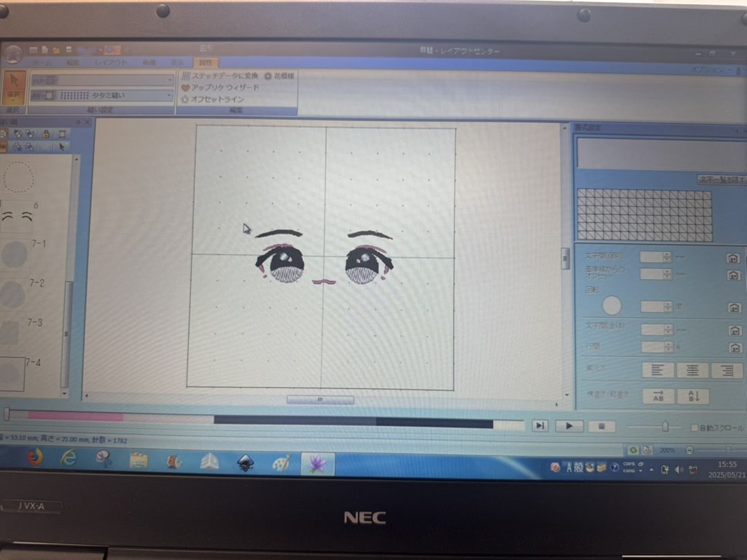Open the 表示 ribbon tab
The height and width of the screenshot is (560, 747).
click(x=177, y=63)
